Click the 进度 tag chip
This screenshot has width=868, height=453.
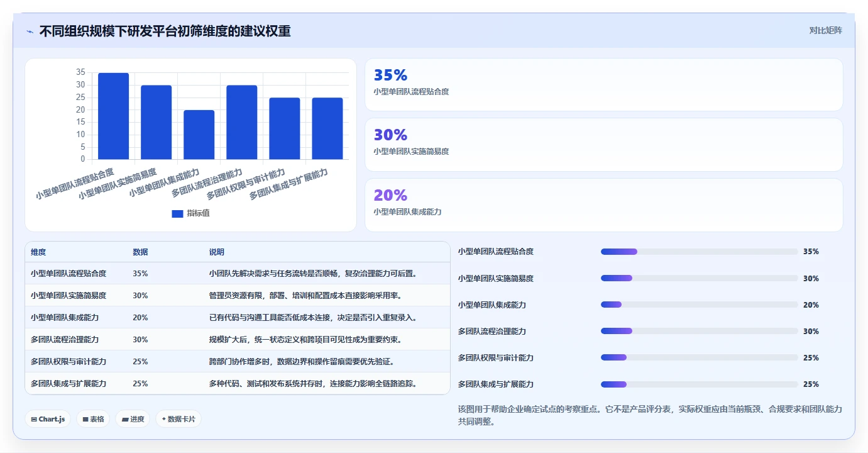(133, 419)
